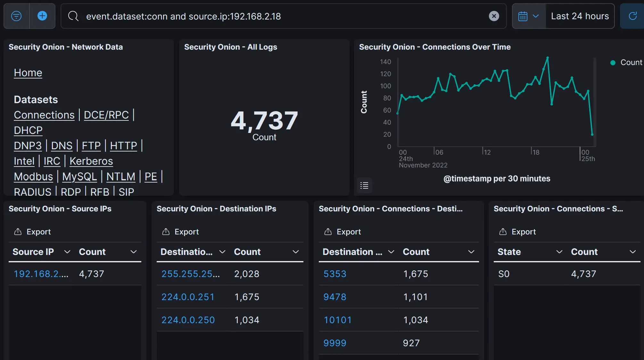Open the Home link
Screen dimensions: 644x360
pyautogui.click(x=28, y=73)
